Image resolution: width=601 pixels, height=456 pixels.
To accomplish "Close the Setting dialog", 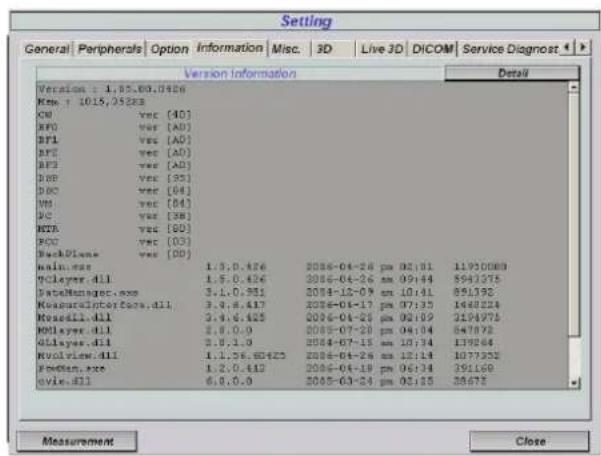I will pyautogui.click(x=530, y=441).
